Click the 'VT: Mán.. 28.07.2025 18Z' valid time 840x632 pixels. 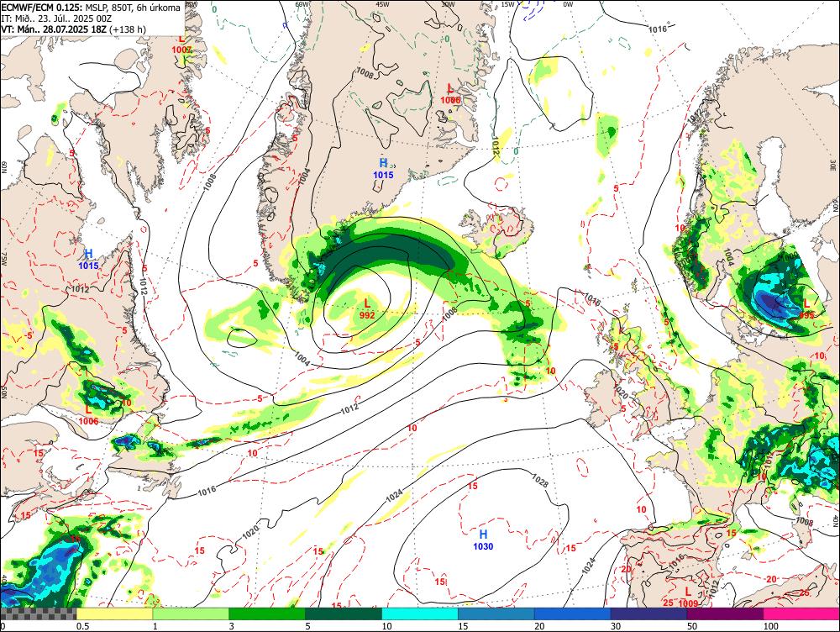[54, 29]
